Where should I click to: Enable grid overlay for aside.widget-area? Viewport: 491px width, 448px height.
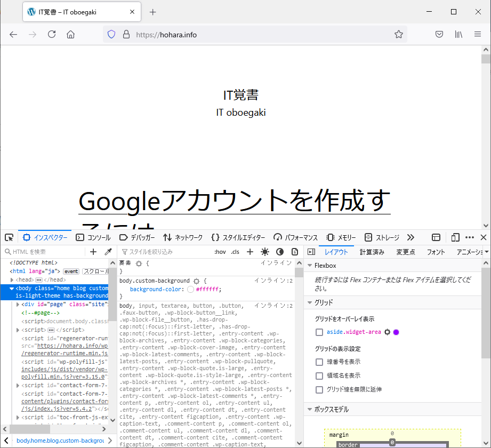pos(319,332)
